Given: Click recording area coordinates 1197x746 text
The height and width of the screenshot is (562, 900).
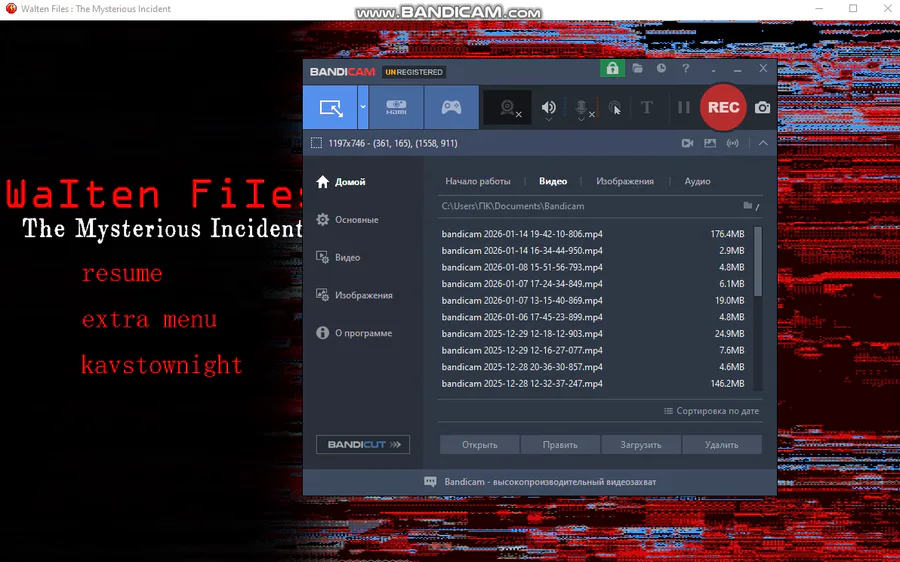Looking at the screenshot, I should tap(393, 144).
